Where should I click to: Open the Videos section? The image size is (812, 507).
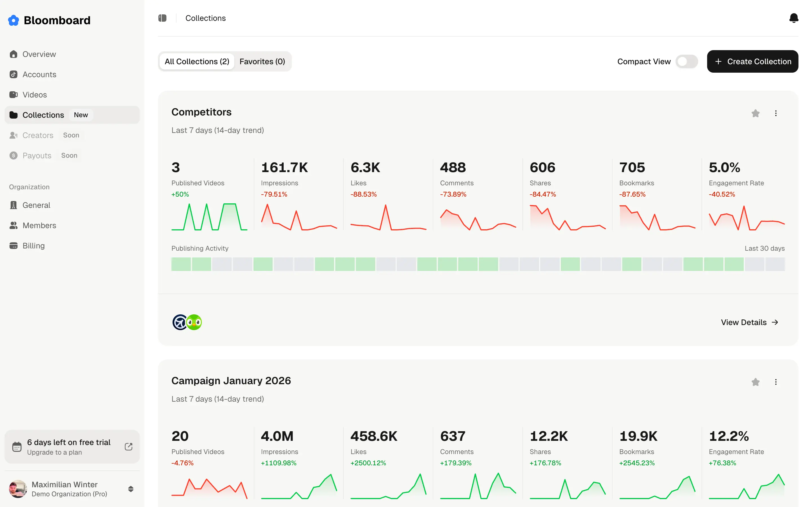click(x=35, y=95)
